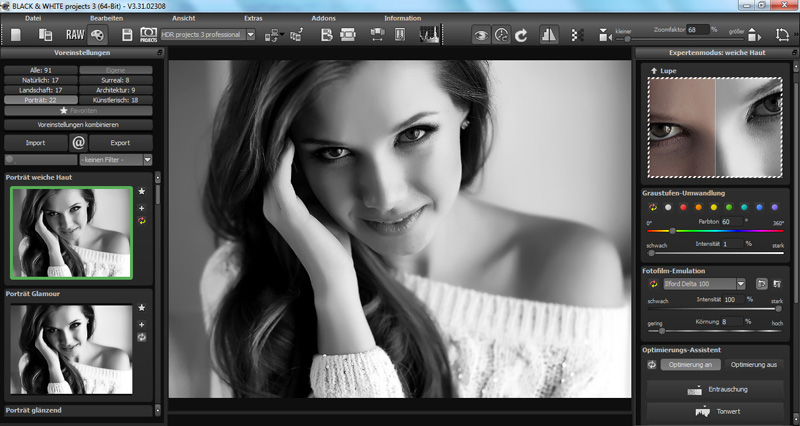Click the rotate refresh arrow toolbar icon
This screenshot has width=800, height=426.
coord(520,35)
